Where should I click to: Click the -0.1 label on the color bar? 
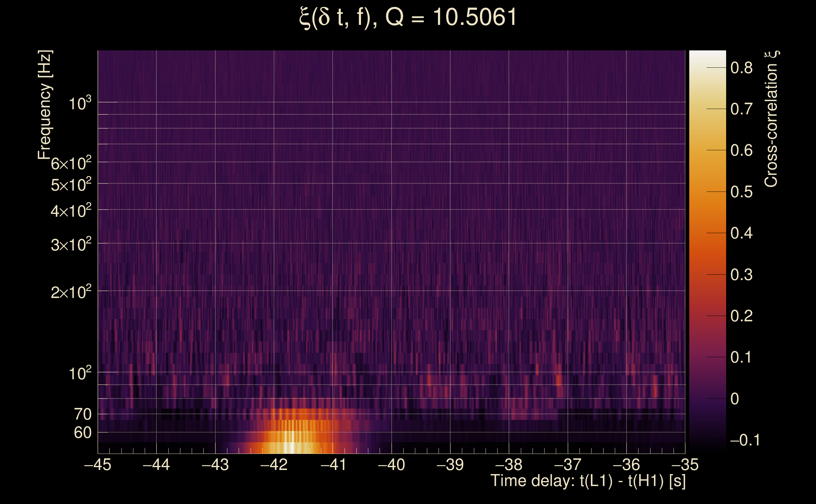[745, 440]
